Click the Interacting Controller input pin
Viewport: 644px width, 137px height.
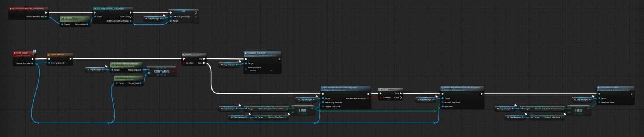pyautogui.click(x=323, y=102)
